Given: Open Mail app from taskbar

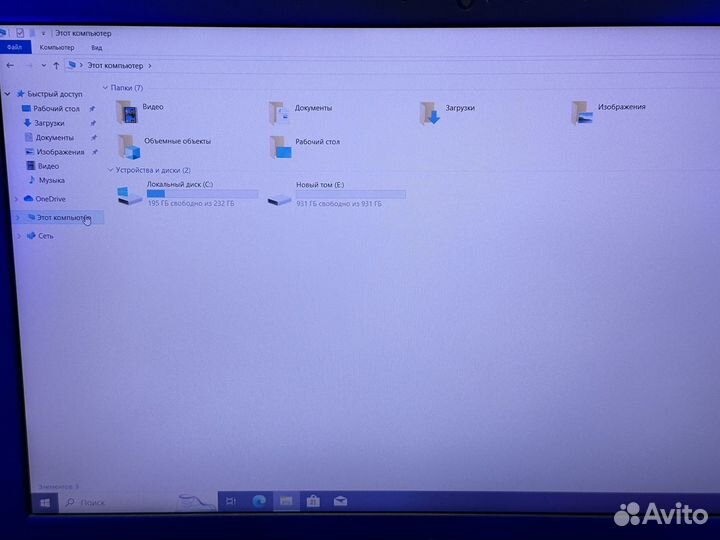Looking at the screenshot, I should (340, 501).
